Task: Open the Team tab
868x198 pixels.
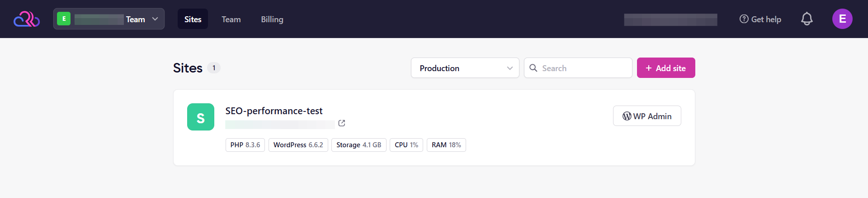Action: (x=231, y=19)
